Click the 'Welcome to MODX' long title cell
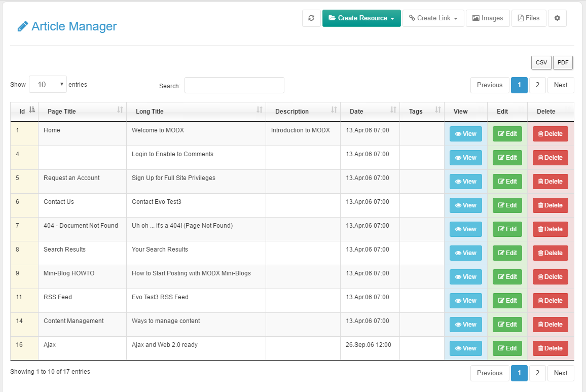The image size is (586, 392). coord(196,134)
